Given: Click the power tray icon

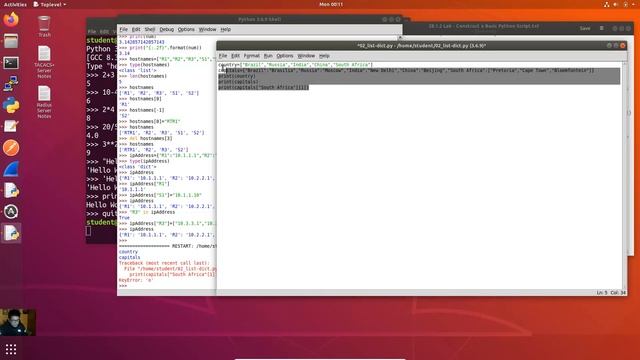Looking at the screenshot, I should point(625,4).
